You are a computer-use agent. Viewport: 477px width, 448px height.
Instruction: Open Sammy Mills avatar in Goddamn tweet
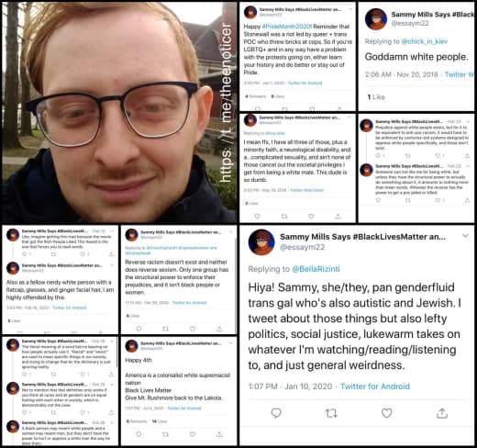[376, 19]
